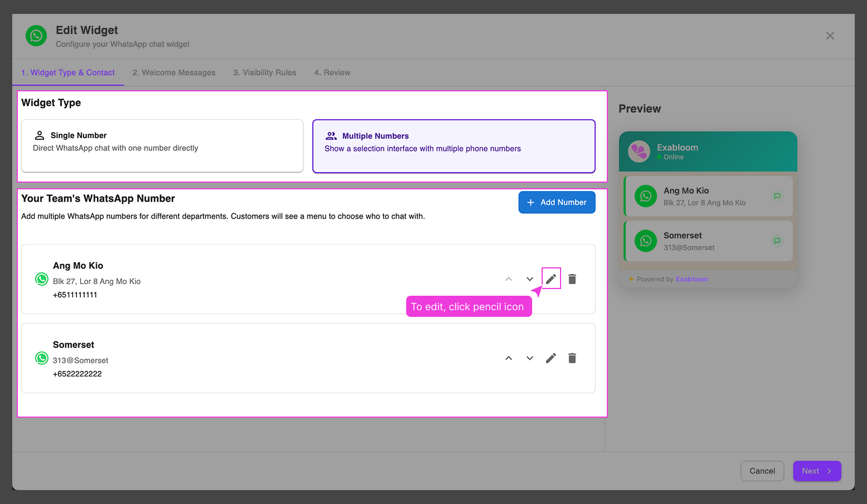Click the WhatsApp icon beside Ang Mo Kio entry
The height and width of the screenshot is (504, 867).
click(42, 279)
